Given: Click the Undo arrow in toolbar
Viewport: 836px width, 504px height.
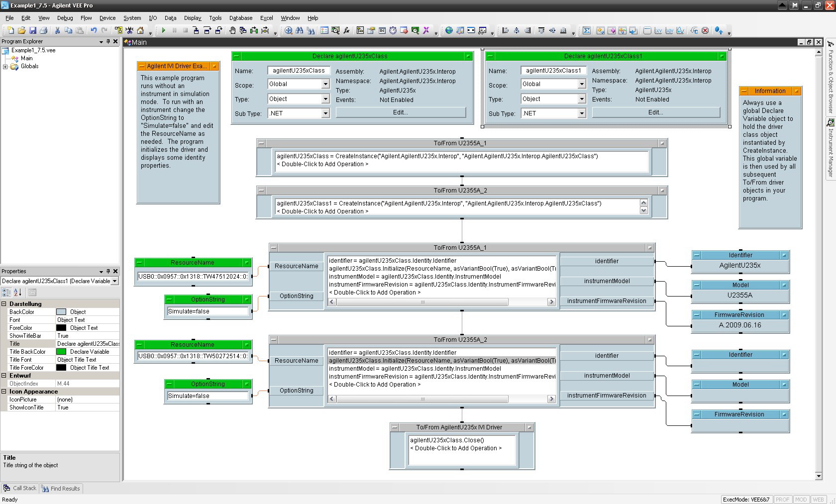Looking at the screenshot, I should point(93,30).
